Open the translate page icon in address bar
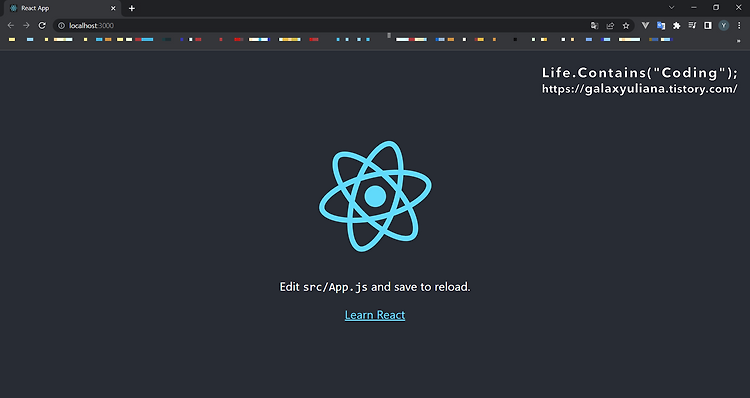The height and width of the screenshot is (398, 750). point(594,26)
